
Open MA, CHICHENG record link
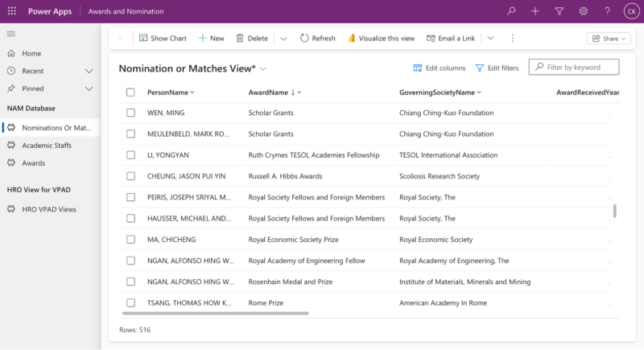coord(171,240)
